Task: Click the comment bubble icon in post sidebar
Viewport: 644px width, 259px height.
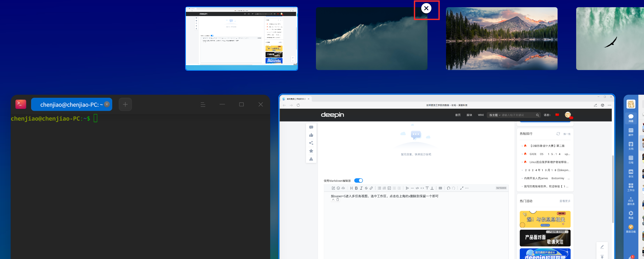Action: (x=311, y=127)
